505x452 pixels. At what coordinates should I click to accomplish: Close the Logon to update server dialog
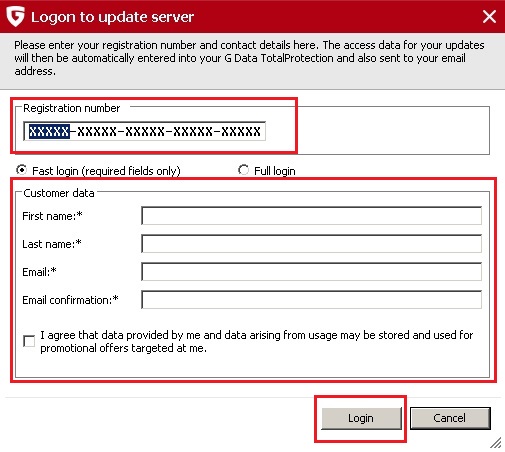tap(489, 16)
